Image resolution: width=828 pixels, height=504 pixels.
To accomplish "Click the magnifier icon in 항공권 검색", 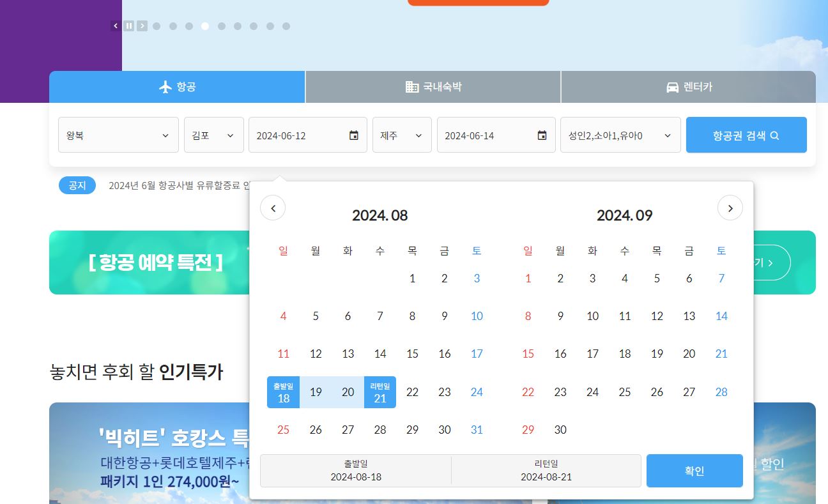I will (775, 135).
